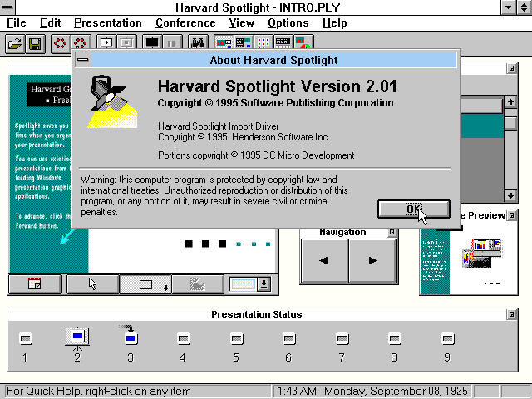Click the Preview panel corner box

coord(512,215)
